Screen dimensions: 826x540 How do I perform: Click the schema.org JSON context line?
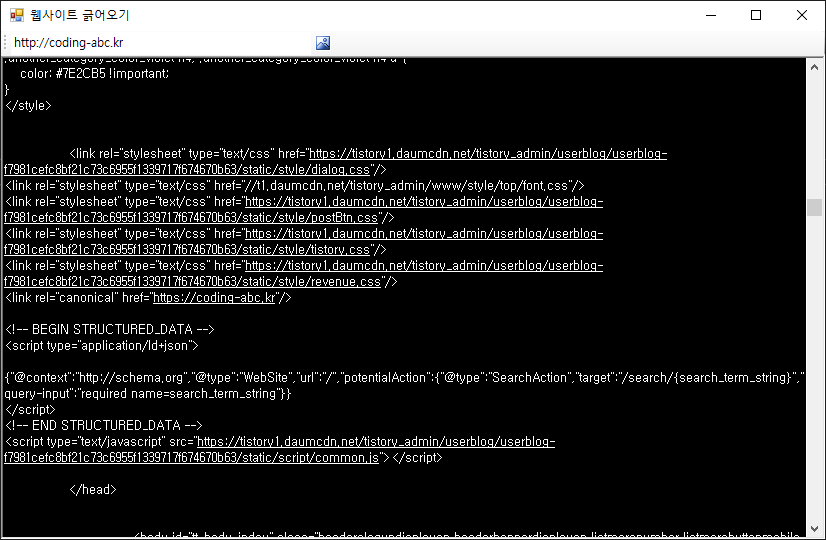tap(404, 378)
